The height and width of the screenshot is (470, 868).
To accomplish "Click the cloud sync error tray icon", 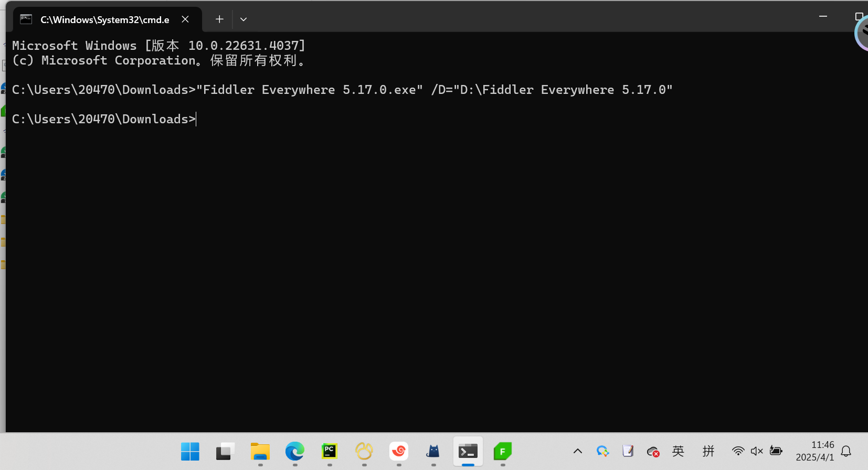I will tap(653, 451).
